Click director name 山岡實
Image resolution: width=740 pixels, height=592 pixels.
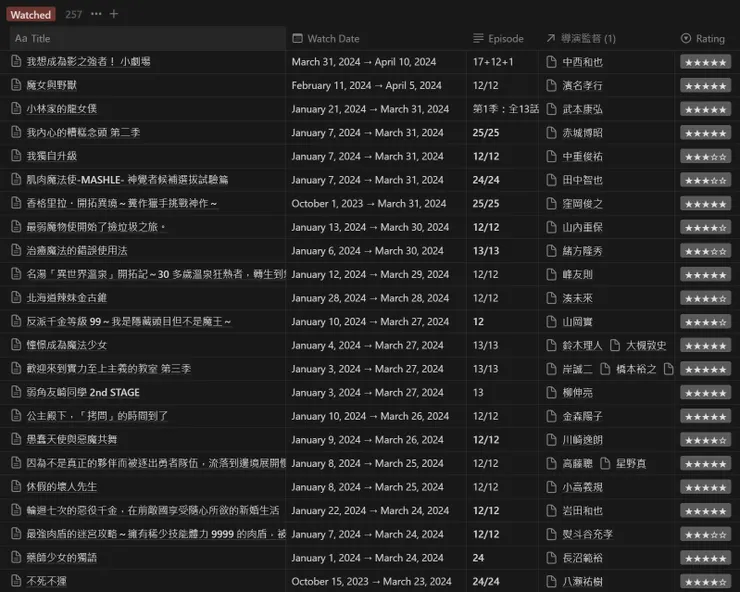point(577,321)
